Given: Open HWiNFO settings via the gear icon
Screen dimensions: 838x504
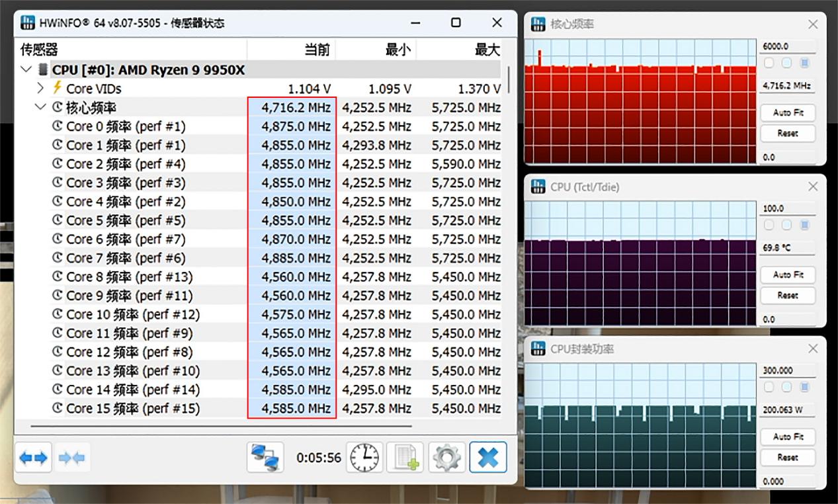Looking at the screenshot, I should 447,457.
